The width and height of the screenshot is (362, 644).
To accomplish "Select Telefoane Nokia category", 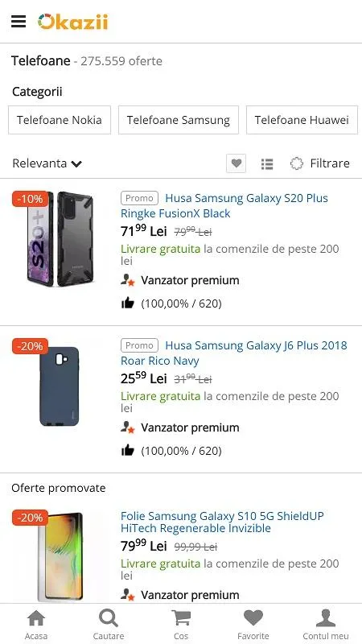I will point(60,120).
